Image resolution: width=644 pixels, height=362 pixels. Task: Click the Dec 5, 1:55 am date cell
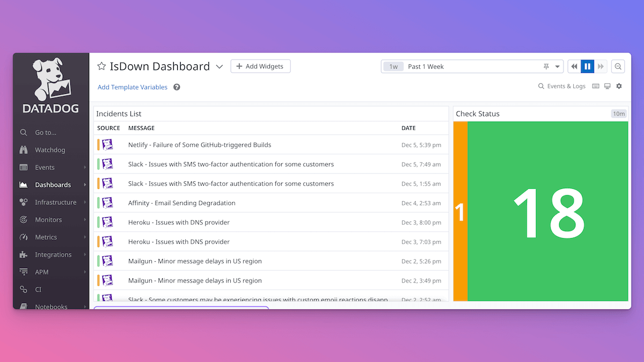(x=421, y=184)
